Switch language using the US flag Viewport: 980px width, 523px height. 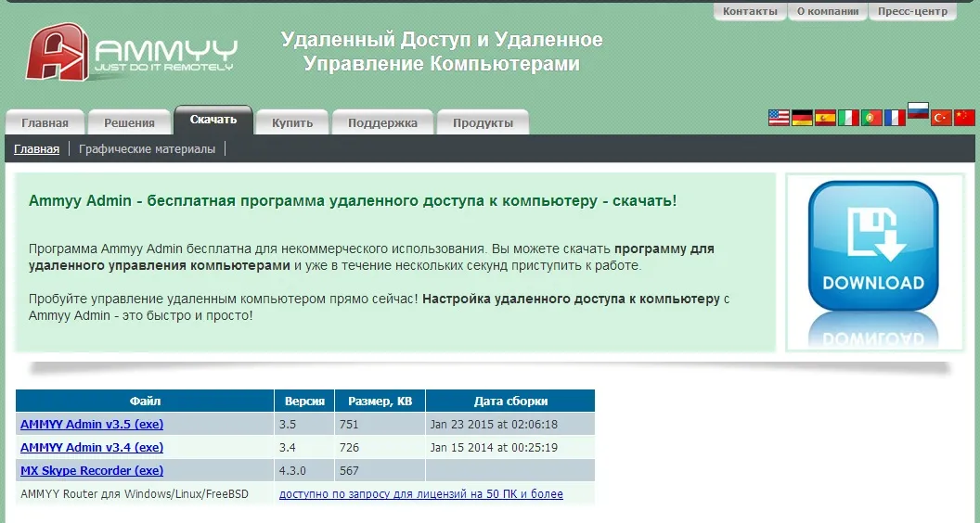[x=779, y=118]
